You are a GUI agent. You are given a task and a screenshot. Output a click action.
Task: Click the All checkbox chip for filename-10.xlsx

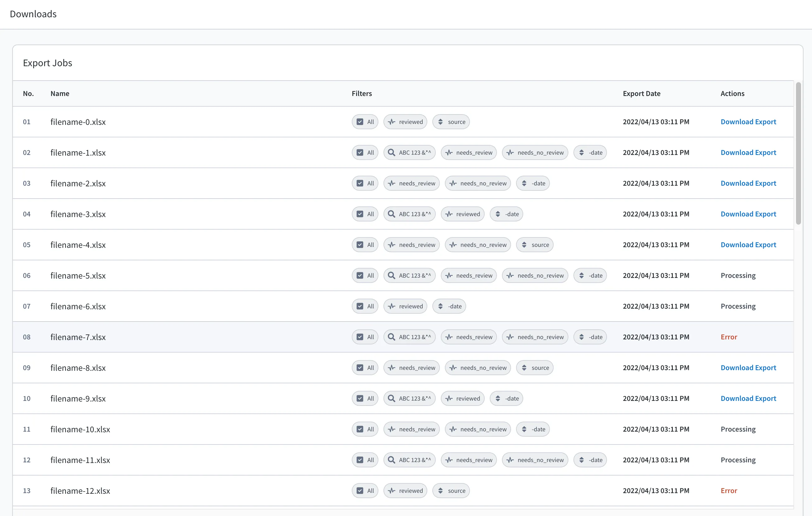[x=365, y=429]
